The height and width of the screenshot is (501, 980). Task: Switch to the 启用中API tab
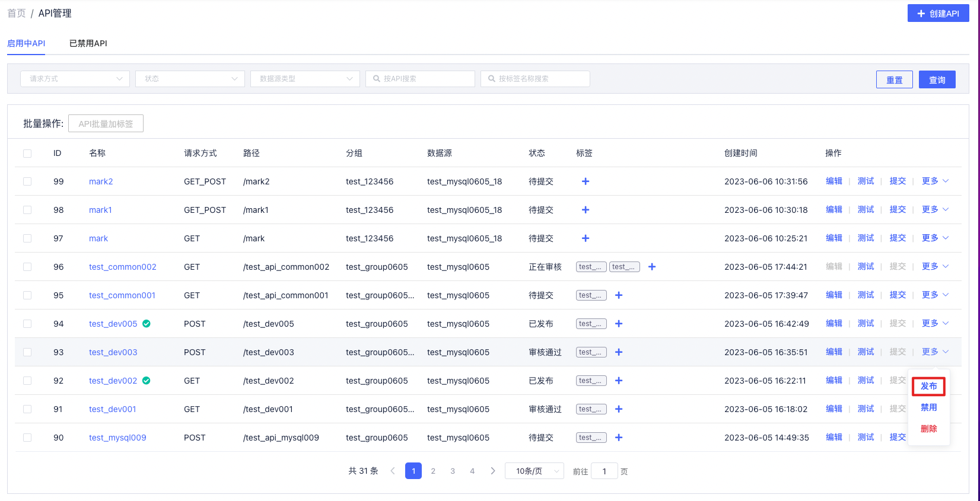(x=26, y=43)
